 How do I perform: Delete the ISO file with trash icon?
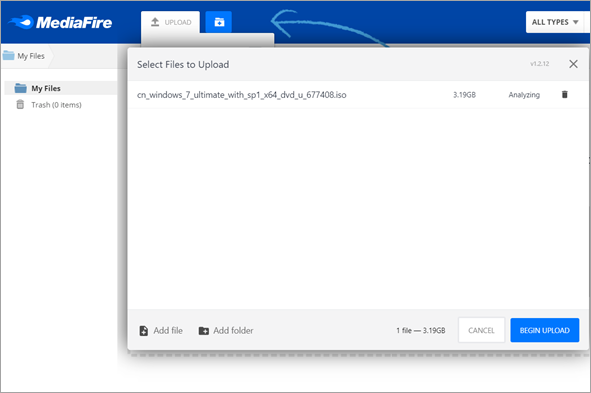coord(565,95)
